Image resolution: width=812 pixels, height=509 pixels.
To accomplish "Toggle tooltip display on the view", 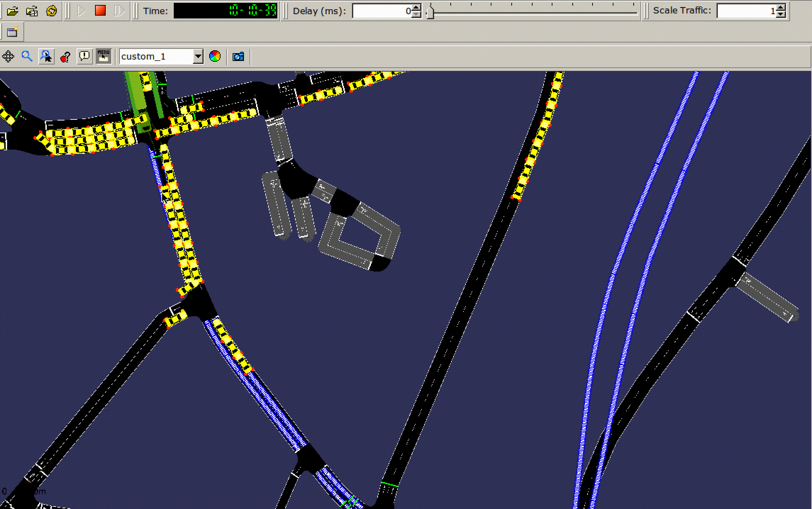I will click(84, 56).
